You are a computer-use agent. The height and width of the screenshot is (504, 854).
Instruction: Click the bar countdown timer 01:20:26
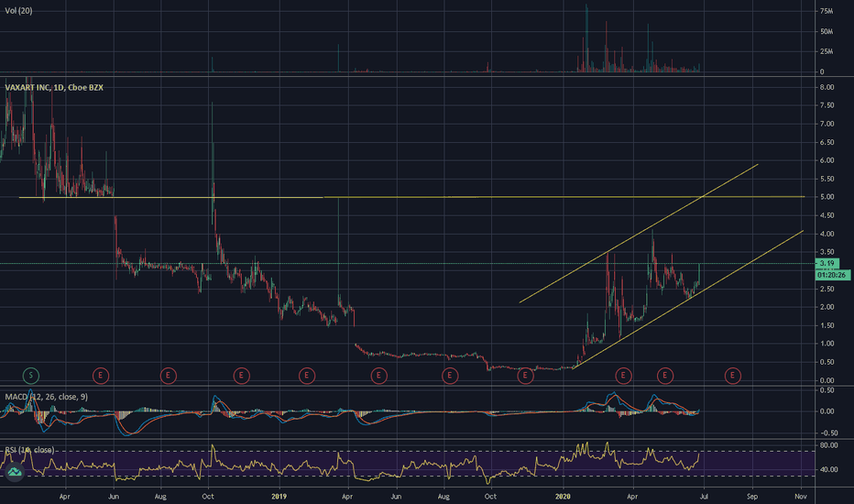click(x=833, y=275)
